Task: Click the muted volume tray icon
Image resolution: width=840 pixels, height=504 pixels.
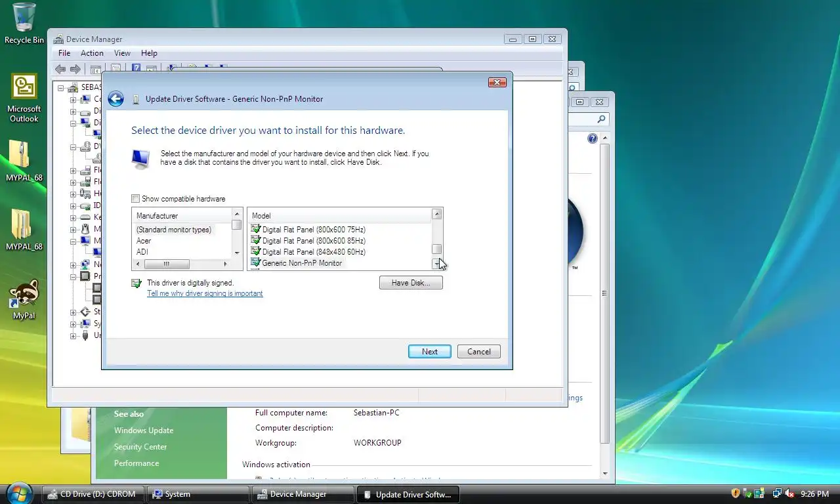Action: pyautogui.click(x=789, y=493)
